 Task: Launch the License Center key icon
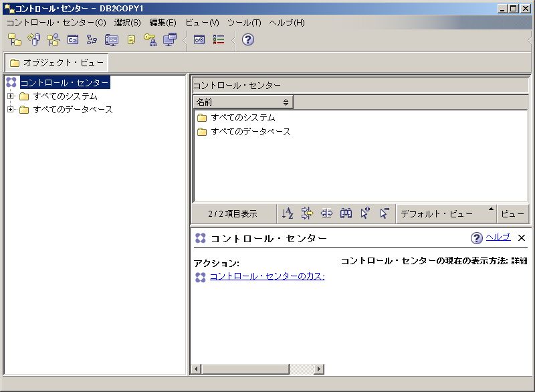click(x=150, y=39)
